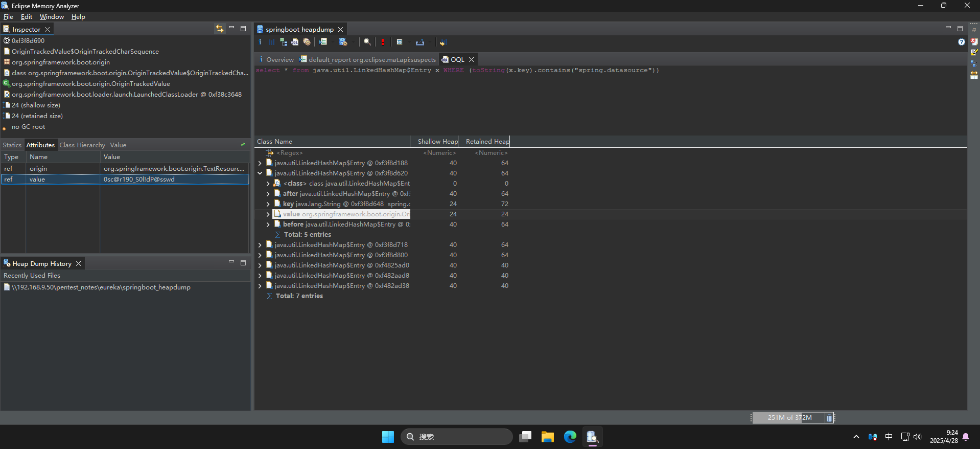Expand the <class> row

pyautogui.click(x=268, y=184)
